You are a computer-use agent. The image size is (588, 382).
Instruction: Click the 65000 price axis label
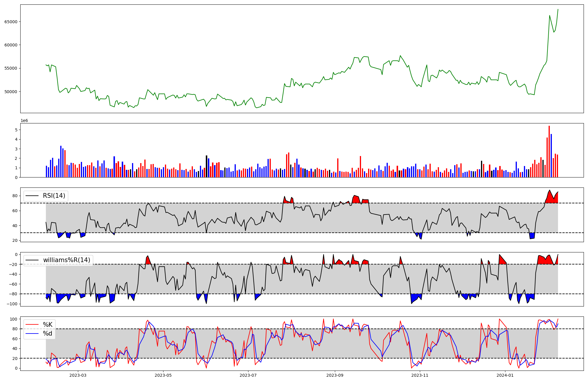[11, 22]
